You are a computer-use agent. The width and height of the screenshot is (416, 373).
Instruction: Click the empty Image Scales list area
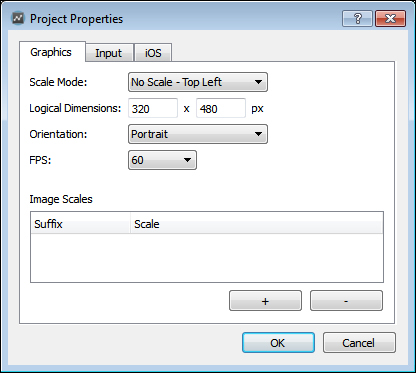pyautogui.click(x=207, y=258)
